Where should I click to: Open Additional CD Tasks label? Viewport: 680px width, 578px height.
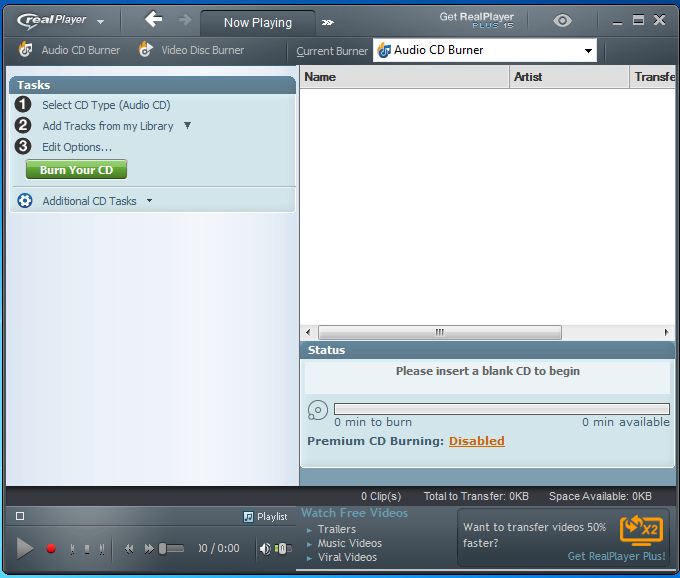89,201
